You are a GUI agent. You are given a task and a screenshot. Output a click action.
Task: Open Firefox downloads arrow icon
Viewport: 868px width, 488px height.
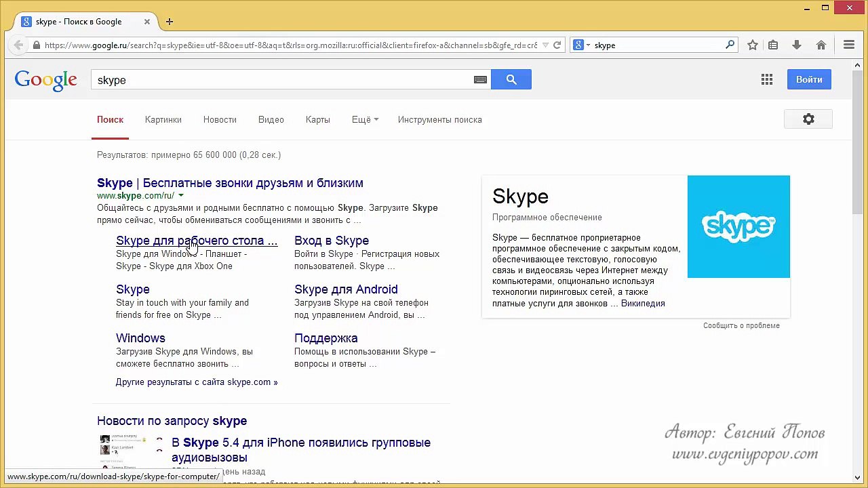[797, 45]
